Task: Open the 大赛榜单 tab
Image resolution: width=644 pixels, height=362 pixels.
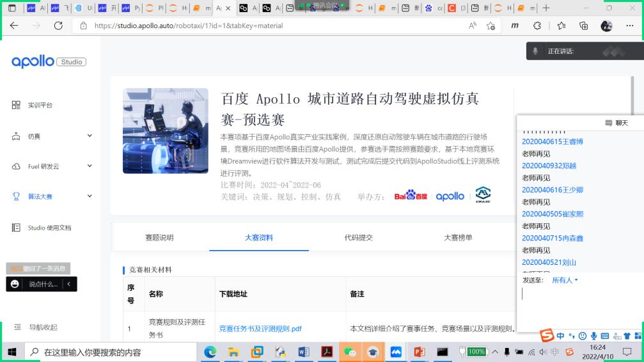Action: point(458,237)
